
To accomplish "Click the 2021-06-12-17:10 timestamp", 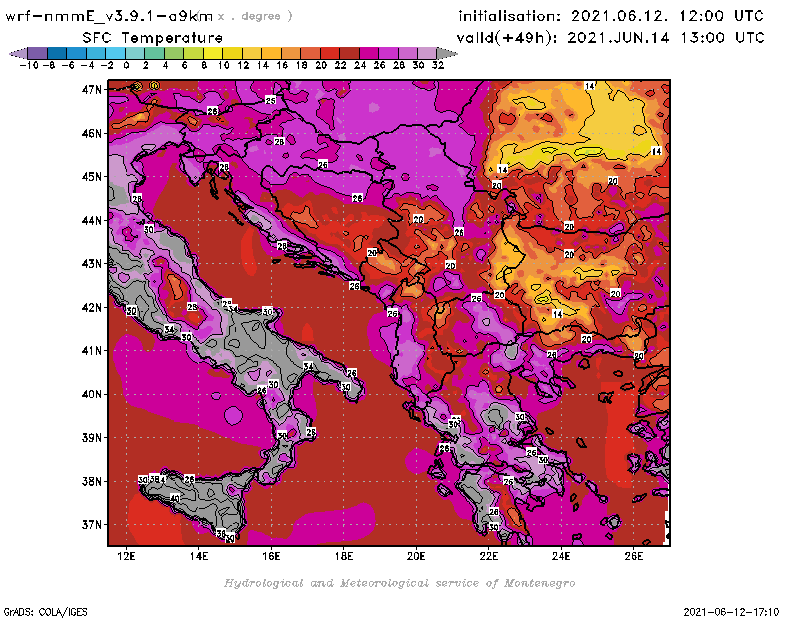I will pos(731,612).
